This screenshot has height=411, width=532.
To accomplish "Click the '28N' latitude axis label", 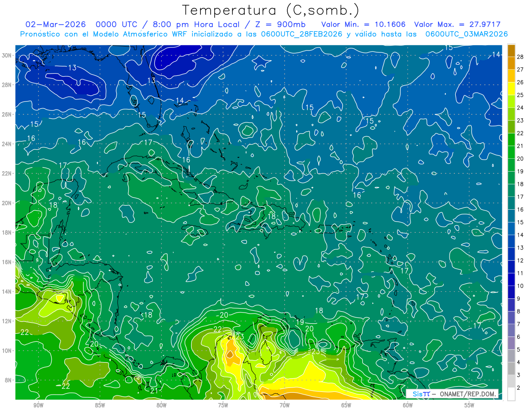I will 8,85.
